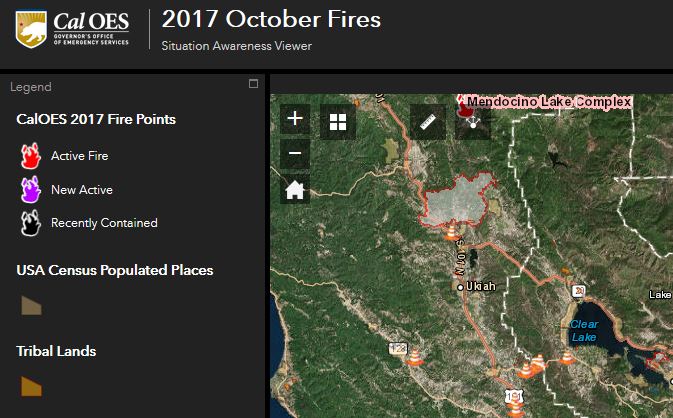Click the Ukiah city marker
Image resolution: width=673 pixels, height=418 pixels.
pyautogui.click(x=460, y=287)
